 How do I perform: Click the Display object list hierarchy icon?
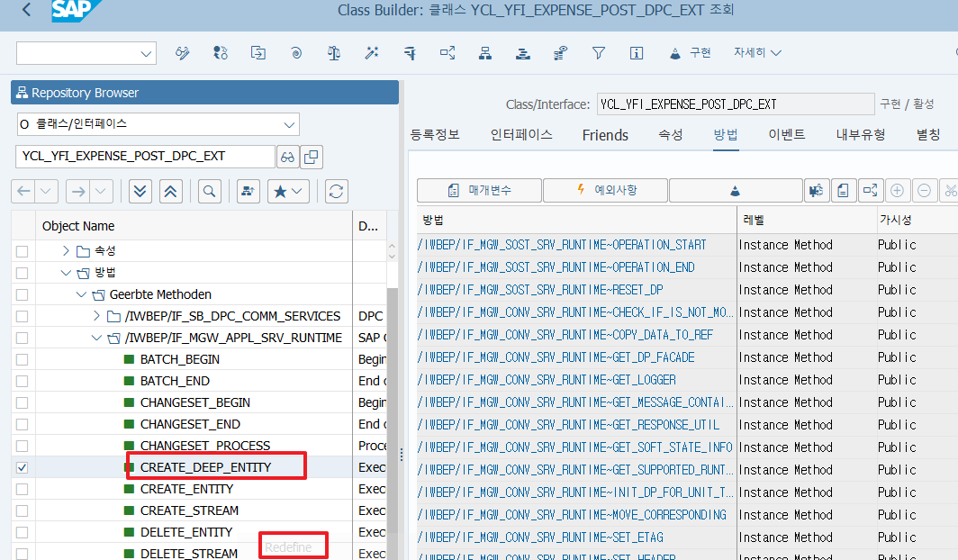[x=485, y=53]
